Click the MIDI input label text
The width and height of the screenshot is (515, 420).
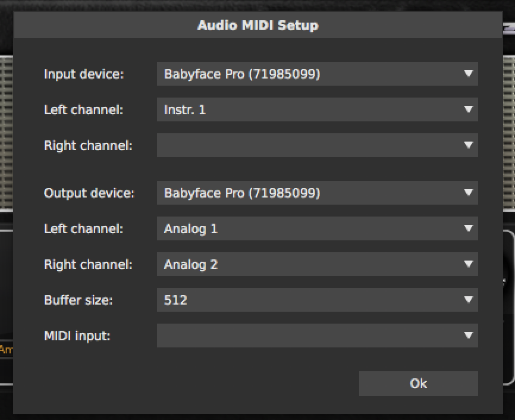[x=77, y=336]
